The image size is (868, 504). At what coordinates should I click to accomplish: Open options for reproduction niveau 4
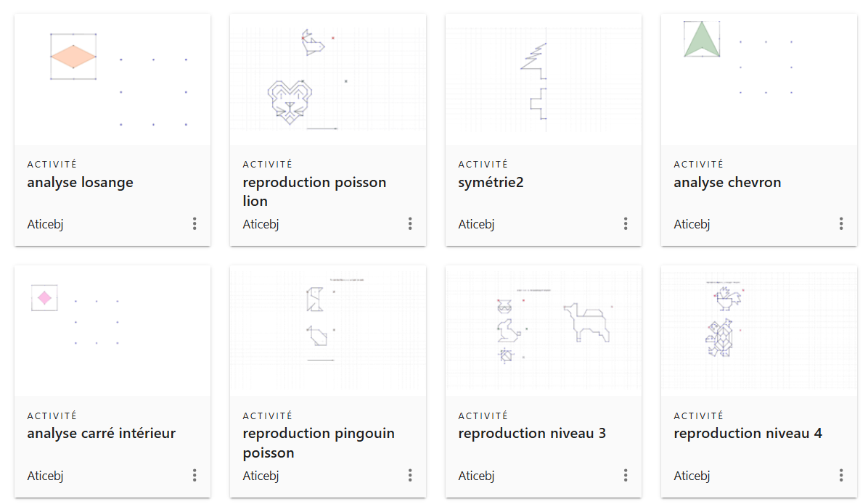click(x=841, y=476)
